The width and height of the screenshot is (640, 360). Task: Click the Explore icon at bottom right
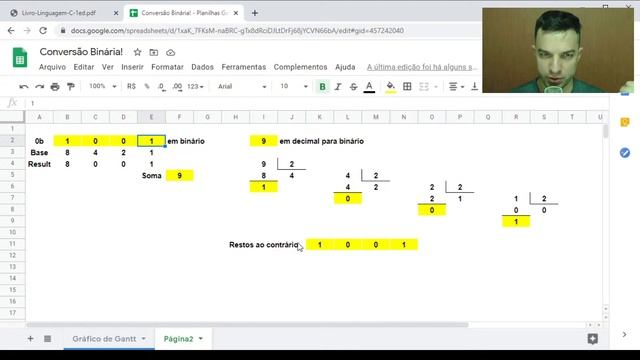(x=593, y=338)
